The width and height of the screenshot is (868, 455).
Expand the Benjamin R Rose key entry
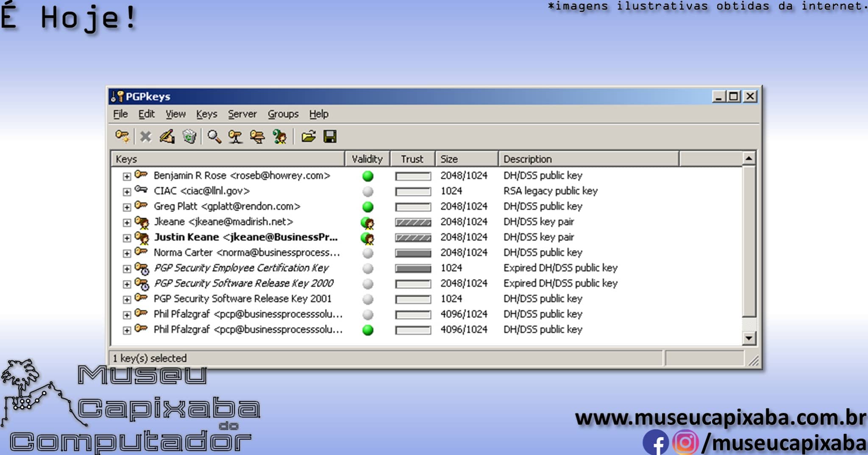coord(127,176)
